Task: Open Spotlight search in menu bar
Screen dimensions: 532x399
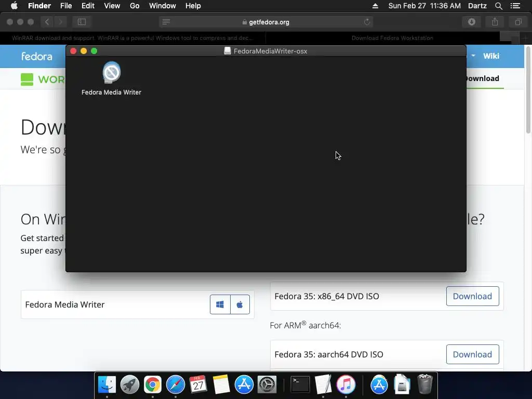Action: pyautogui.click(x=498, y=6)
